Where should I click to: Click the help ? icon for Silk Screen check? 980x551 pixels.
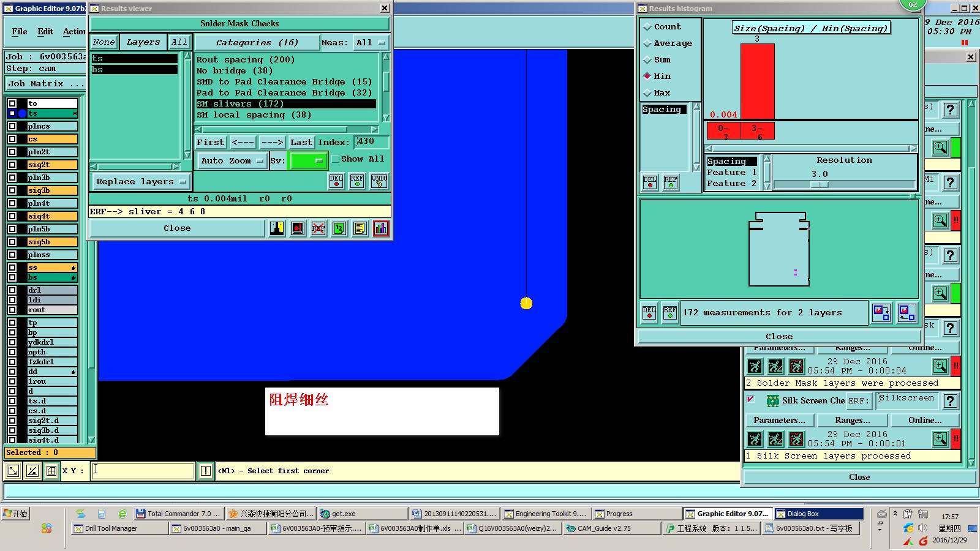[x=950, y=401]
